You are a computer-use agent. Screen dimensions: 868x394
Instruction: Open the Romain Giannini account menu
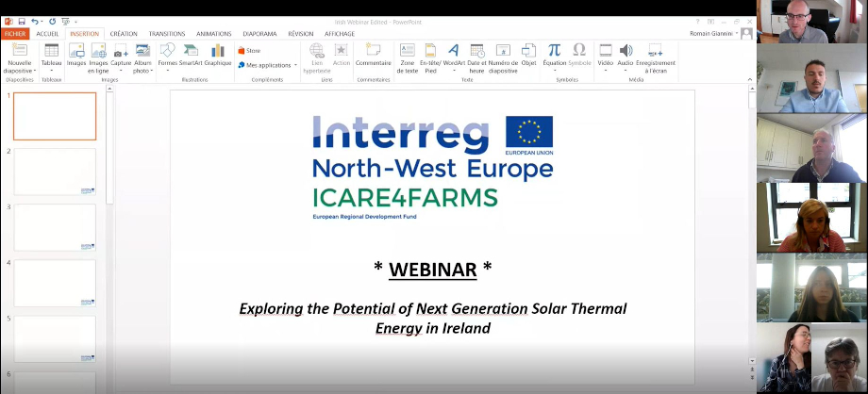tap(713, 34)
